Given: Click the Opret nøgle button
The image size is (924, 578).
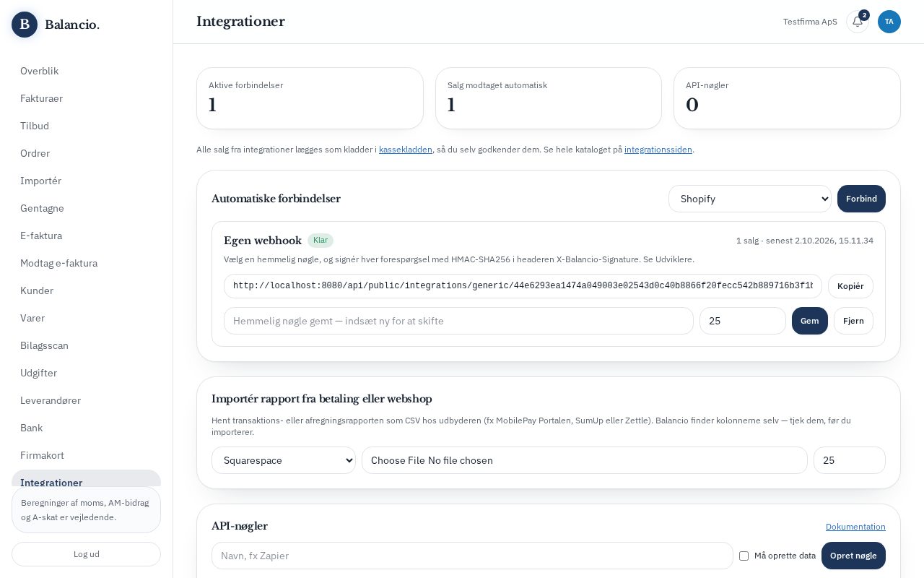Looking at the screenshot, I should 853,556.
